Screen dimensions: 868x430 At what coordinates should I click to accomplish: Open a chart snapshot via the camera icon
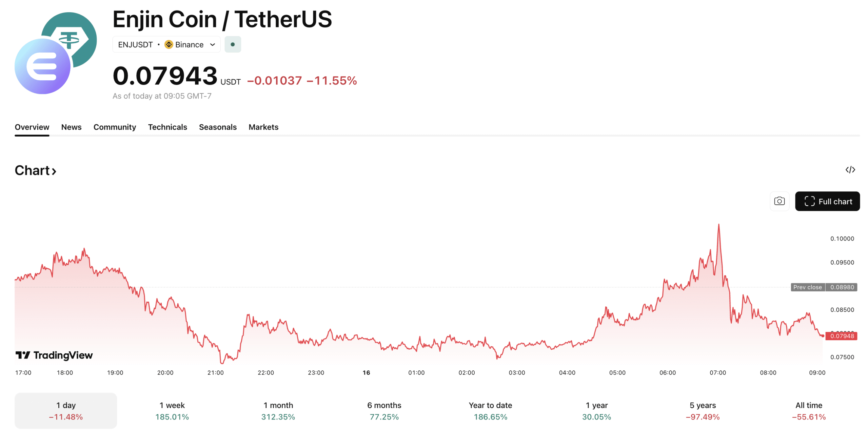(x=780, y=201)
